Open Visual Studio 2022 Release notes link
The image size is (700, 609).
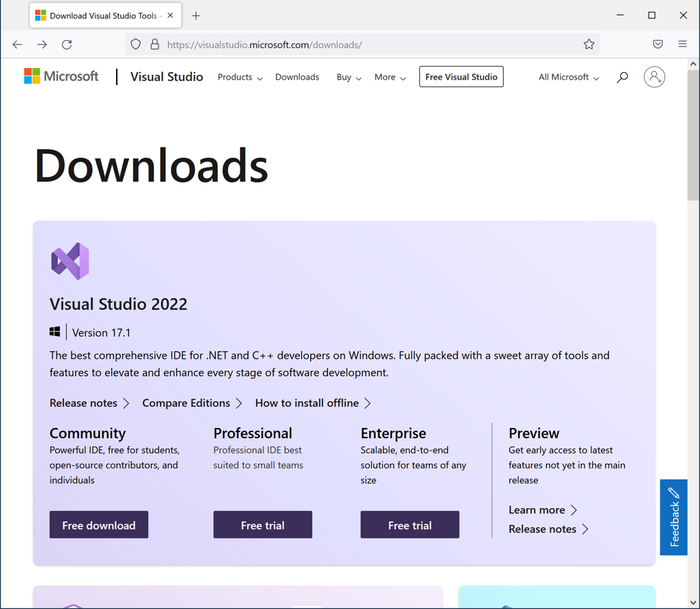pyautogui.click(x=89, y=403)
